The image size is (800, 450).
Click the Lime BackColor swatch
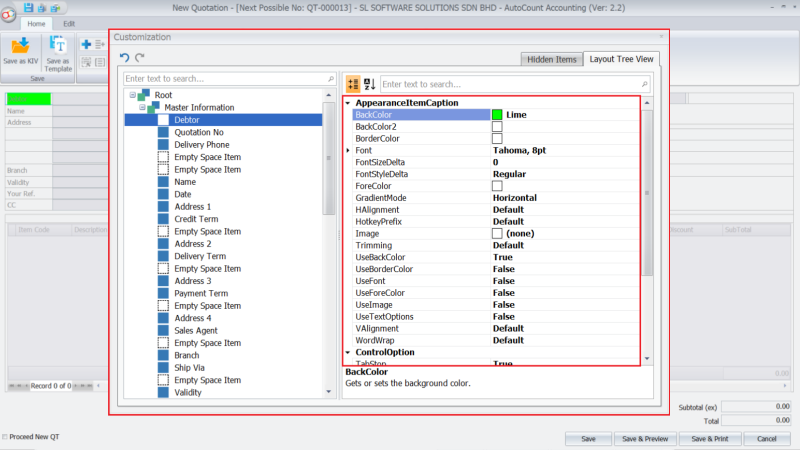coord(497,115)
